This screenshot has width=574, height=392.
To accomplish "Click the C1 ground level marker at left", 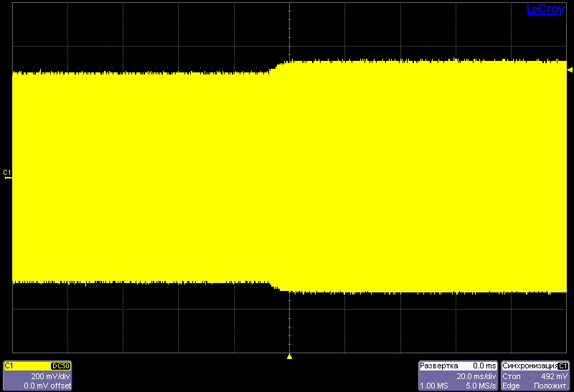I will coord(7,173).
